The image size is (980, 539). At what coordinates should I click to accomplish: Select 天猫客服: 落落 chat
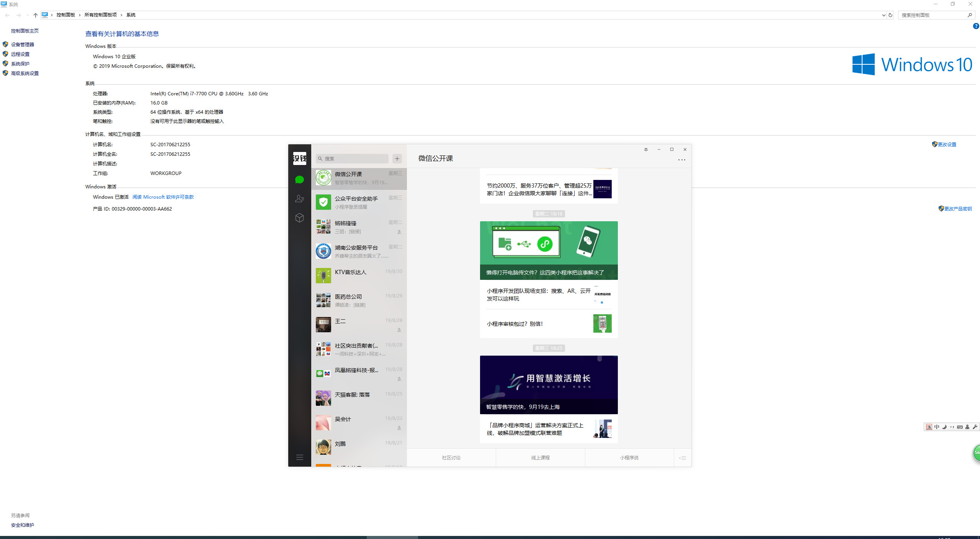click(x=359, y=398)
